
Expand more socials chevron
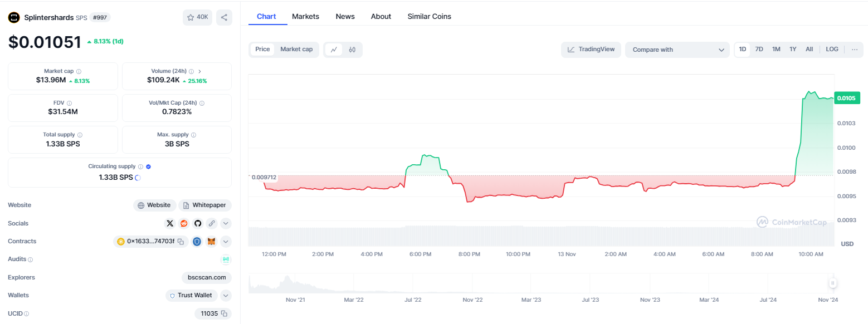tap(226, 223)
